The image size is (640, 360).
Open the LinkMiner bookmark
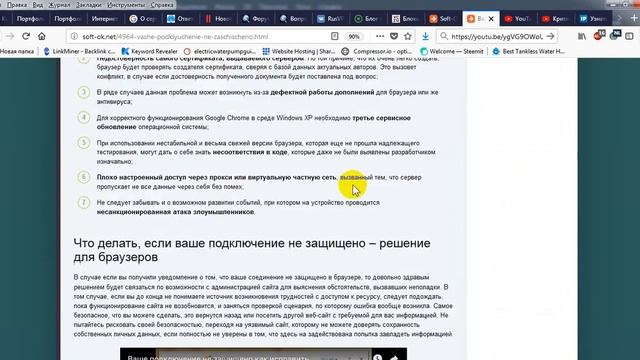79,51
